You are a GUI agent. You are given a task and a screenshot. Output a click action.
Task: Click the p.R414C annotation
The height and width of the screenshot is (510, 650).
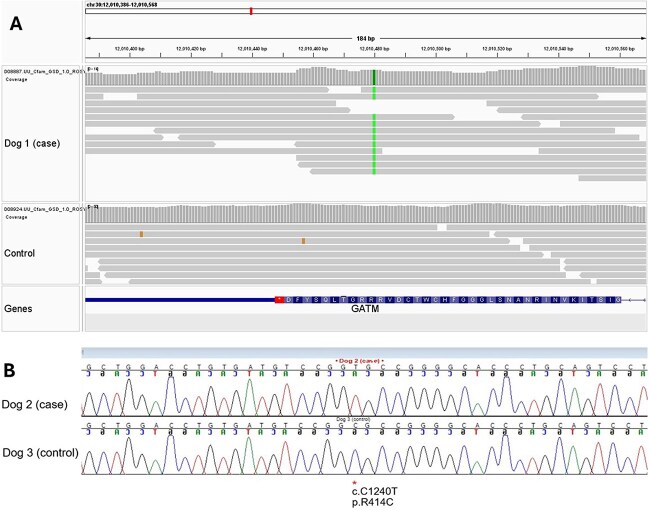click(x=372, y=503)
